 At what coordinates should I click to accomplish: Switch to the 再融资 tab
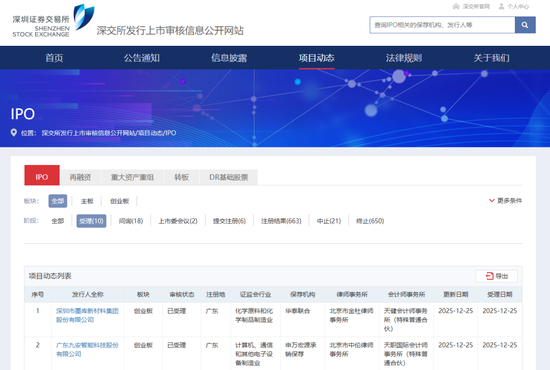80,177
